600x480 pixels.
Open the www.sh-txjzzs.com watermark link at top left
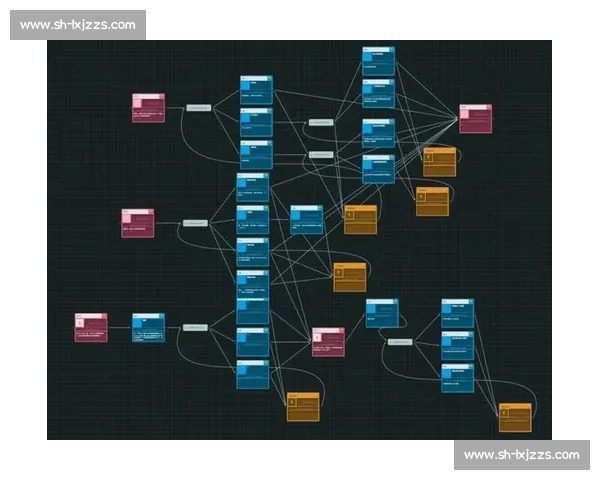pos(79,25)
